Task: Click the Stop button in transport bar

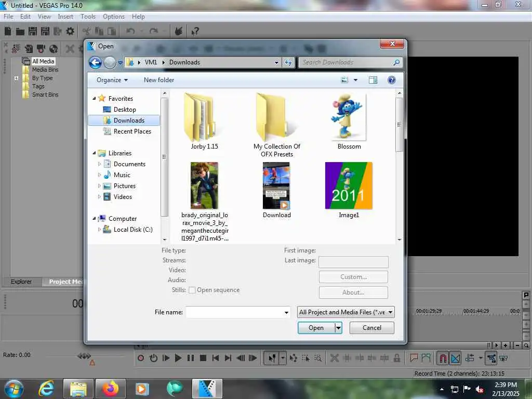Action: pyautogui.click(x=203, y=358)
